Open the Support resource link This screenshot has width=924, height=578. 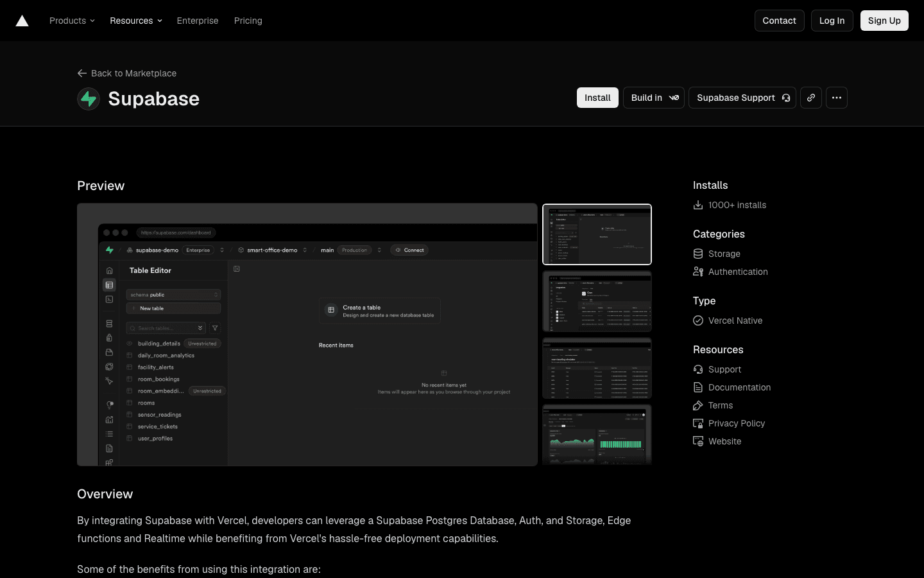coord(717,369)
